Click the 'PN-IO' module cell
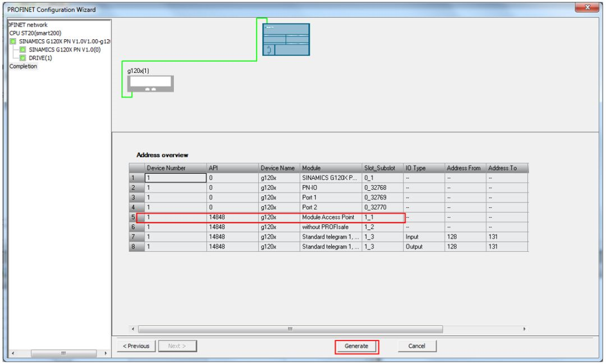The width and height of the screenshot is (606, 364). pyautogui.click(x=331, y=188)
